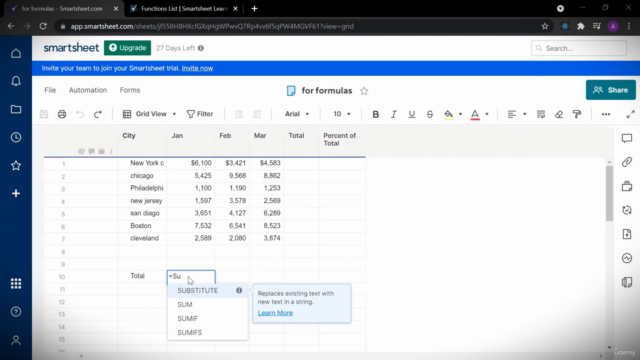640x360 pixels.
Task: Open Update Requests icon on right
Action: (x=627, y=210)
